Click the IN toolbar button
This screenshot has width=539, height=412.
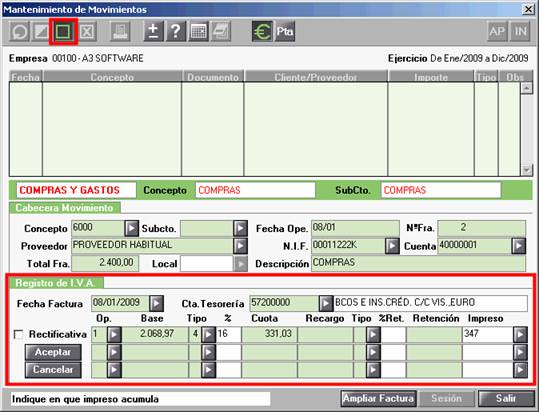point(520,32)
